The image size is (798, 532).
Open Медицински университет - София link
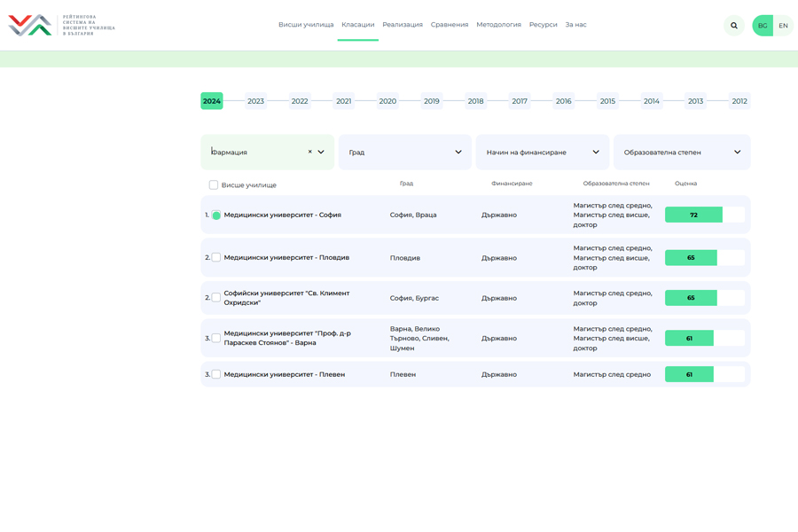point(283,215)
